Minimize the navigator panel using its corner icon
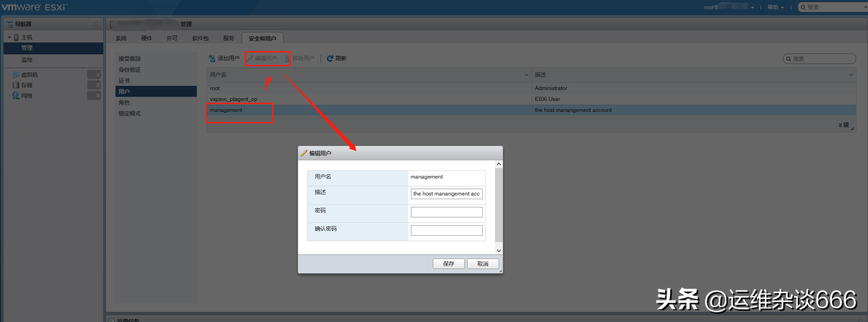 coord(96,24)
